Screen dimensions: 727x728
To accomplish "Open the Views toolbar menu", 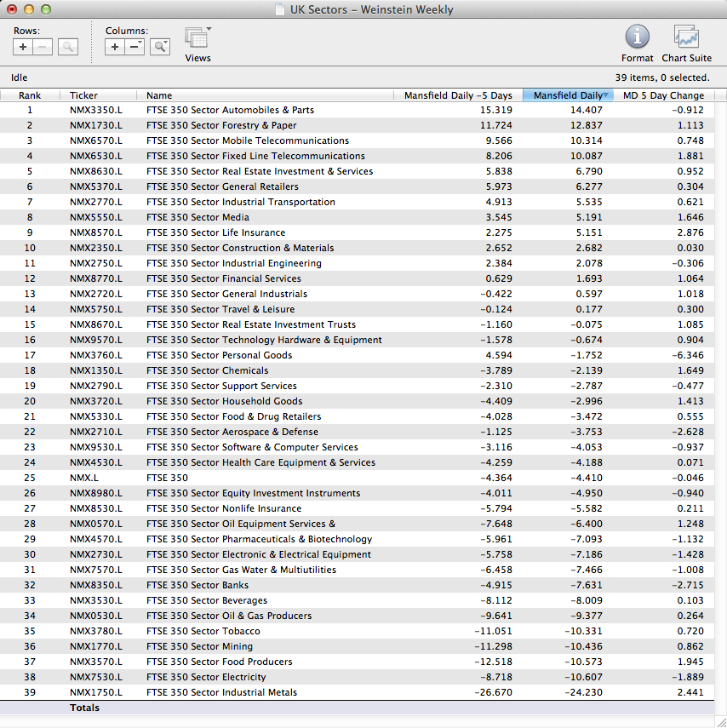I will 197,39.
